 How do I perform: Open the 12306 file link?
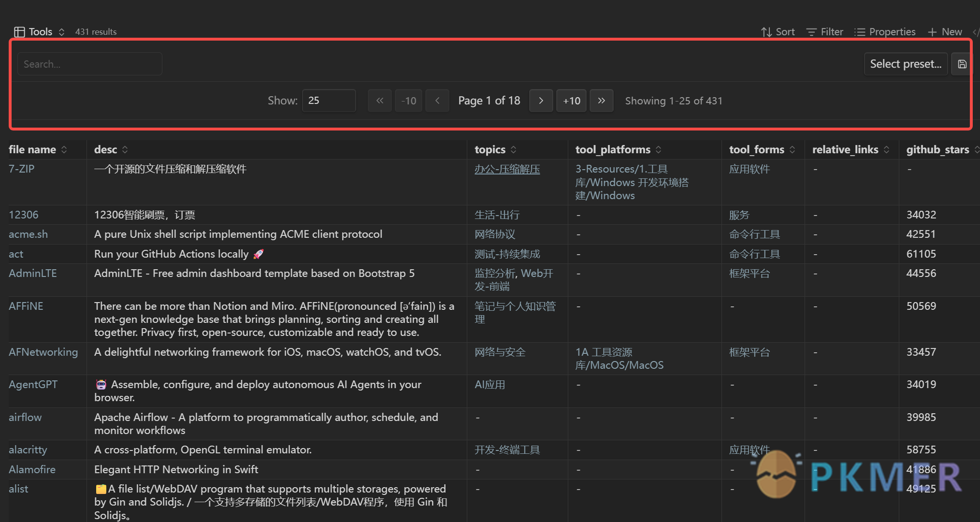(x=24, y=215)
